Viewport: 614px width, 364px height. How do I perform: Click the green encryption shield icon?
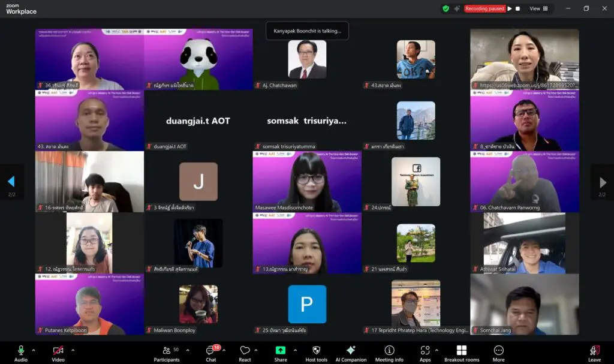pyautogui.click(x=446, y=8)
